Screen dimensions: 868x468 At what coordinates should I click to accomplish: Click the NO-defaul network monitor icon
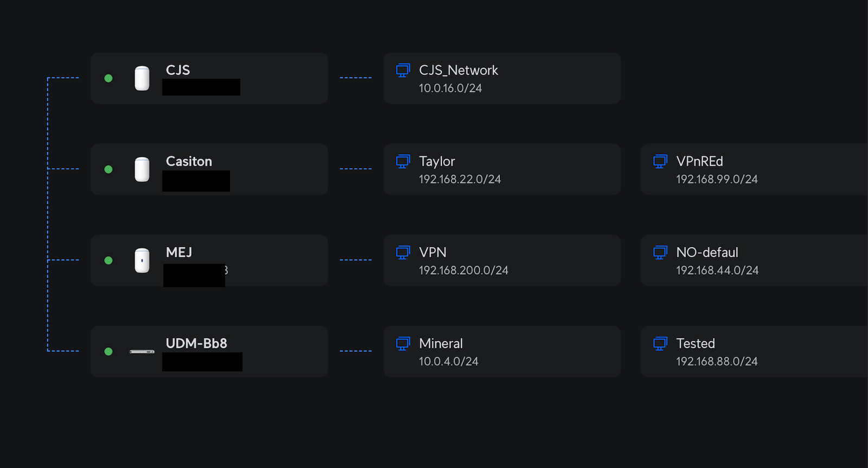pos(660,253)
